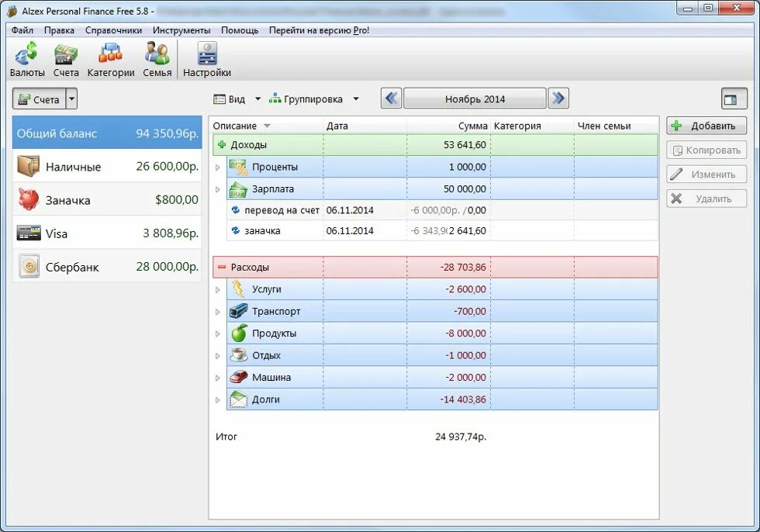Go to previous month with left arrows
760x532 pixels.
[391, 98]
